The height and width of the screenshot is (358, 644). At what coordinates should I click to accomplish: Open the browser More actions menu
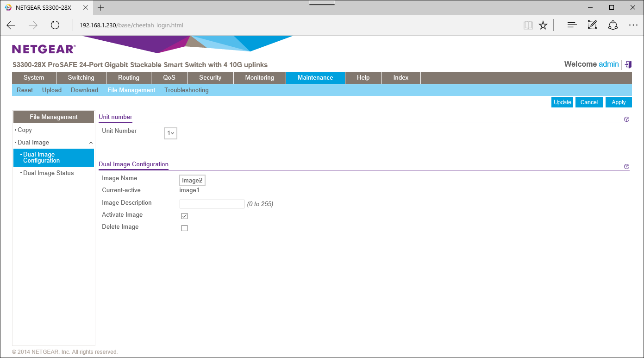pyautogui.click(x=633, y=25)
